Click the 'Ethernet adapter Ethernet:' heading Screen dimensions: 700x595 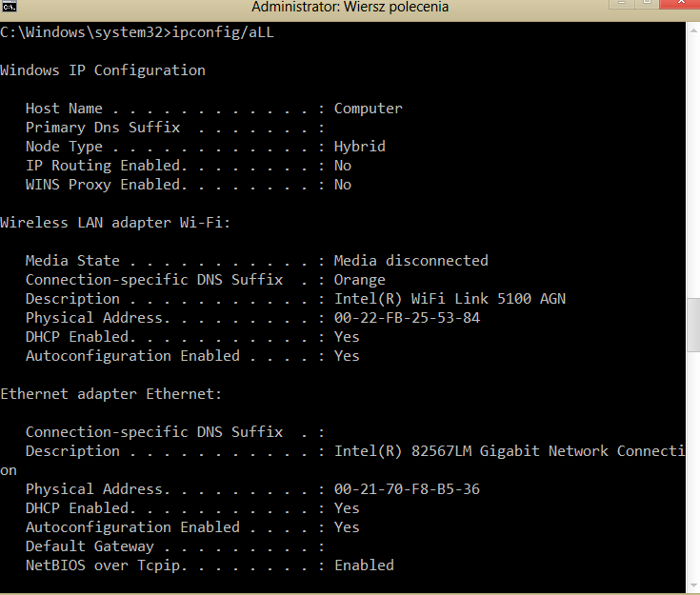pos(110,394)
